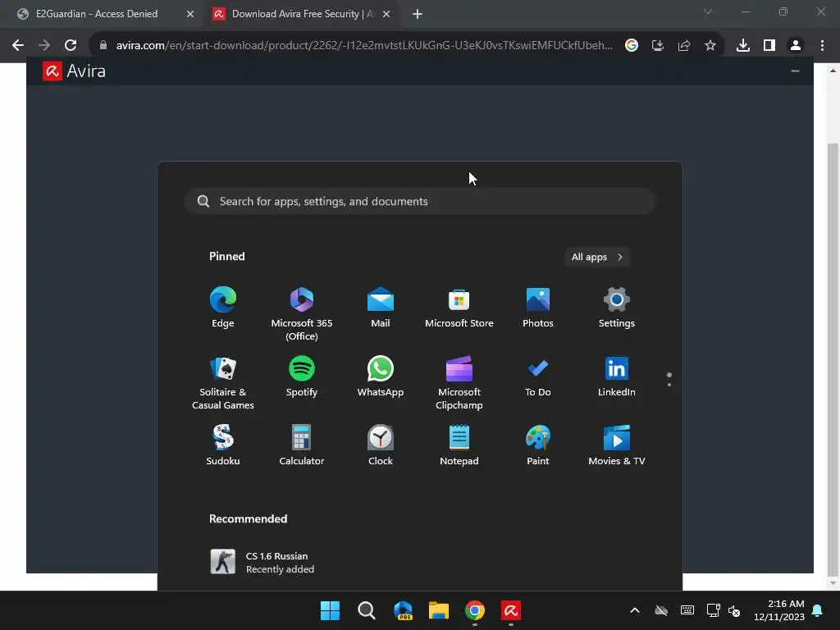This screenshot has height=630, width=840.
Task: Click muted volume tray icon
Action: coord(734,610)
